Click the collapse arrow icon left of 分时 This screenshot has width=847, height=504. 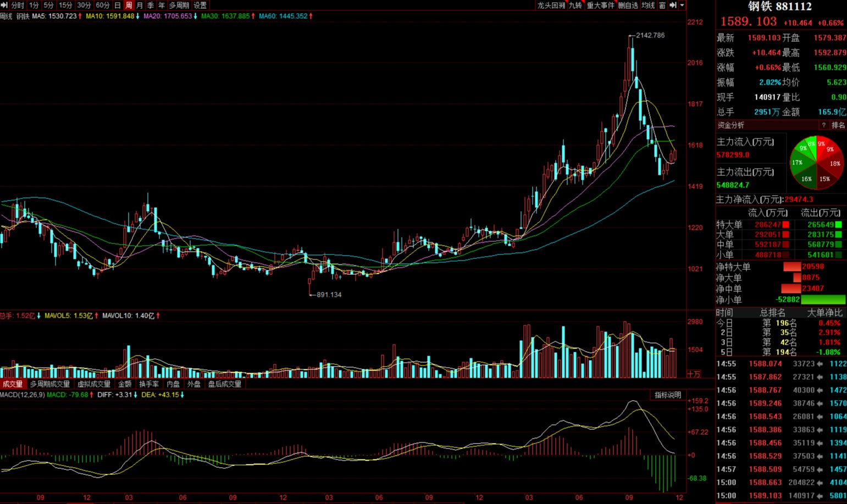[x=4, y=5]
